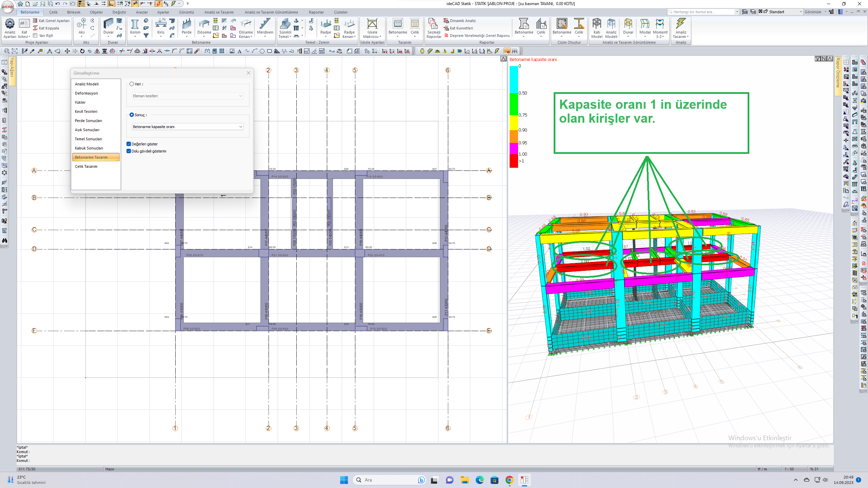The image size is (868, 488).
Task: Open the Çelik ribbon tab
Action: pyautogui.click(x=53, y=12)
